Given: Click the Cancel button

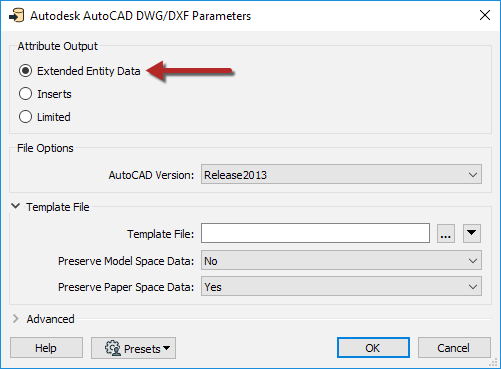Looking at the screenshot, I should [454, 348].
